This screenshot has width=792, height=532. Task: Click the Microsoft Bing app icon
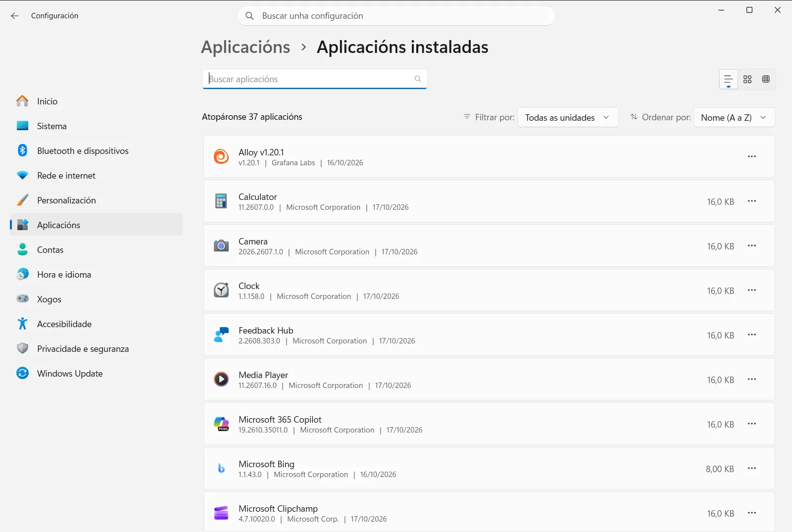tap(221, 468)
